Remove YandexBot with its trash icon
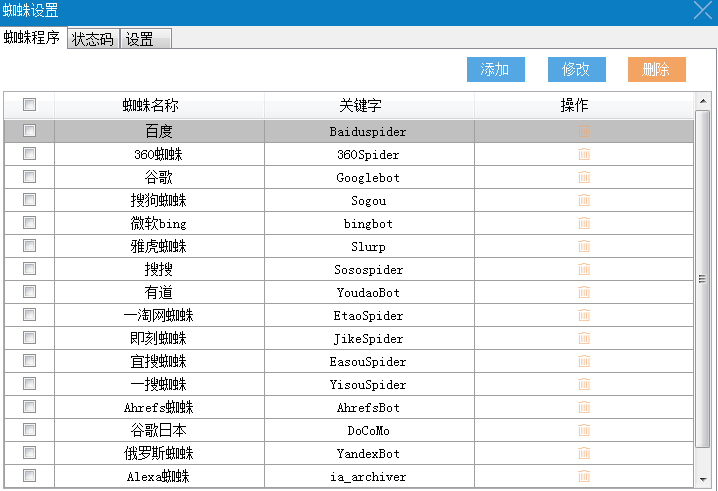Screen dimensions: 718x491 tap(584, 453)
